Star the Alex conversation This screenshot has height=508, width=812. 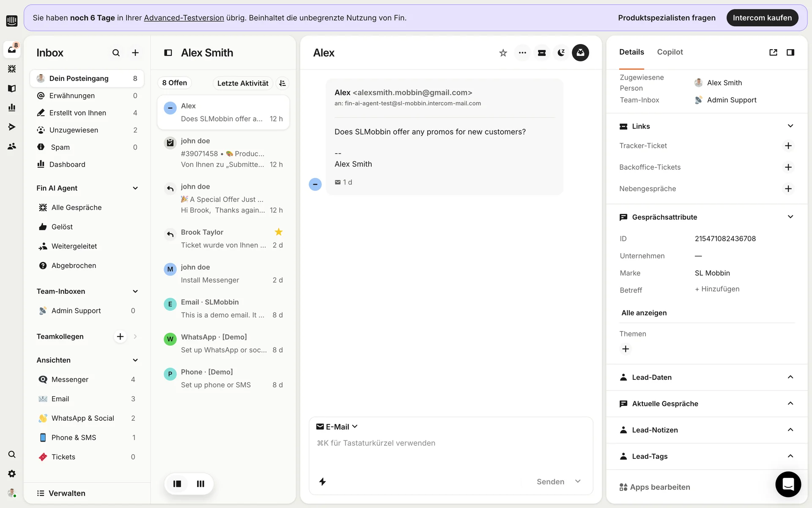click(503, 53)
